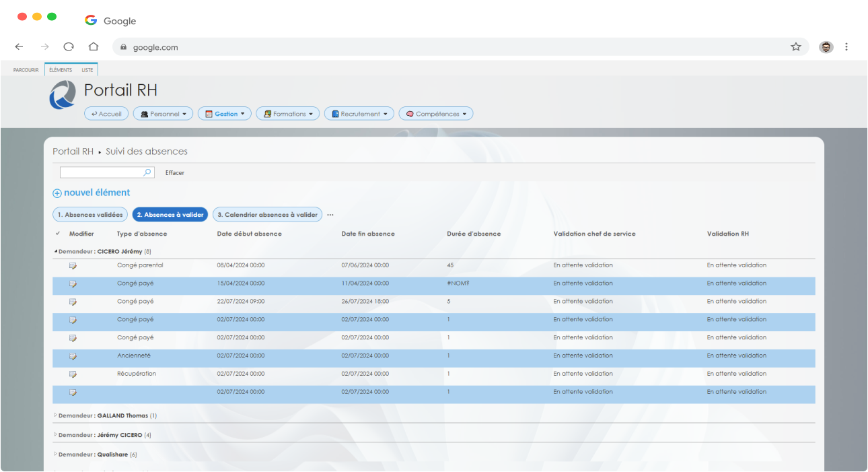Go to the browser home icon
Image resolution: width=868 pixels, height=472 pixels.
tap(94, 47)
